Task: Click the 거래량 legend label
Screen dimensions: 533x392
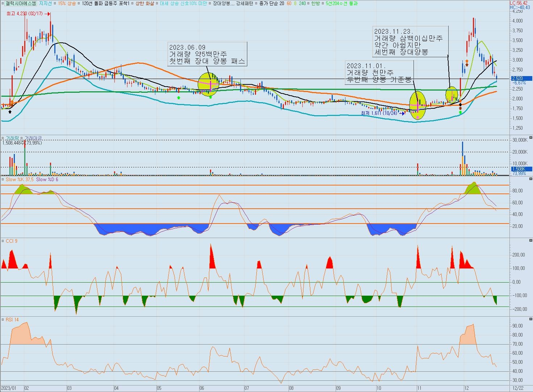Action: coord(12,138)
